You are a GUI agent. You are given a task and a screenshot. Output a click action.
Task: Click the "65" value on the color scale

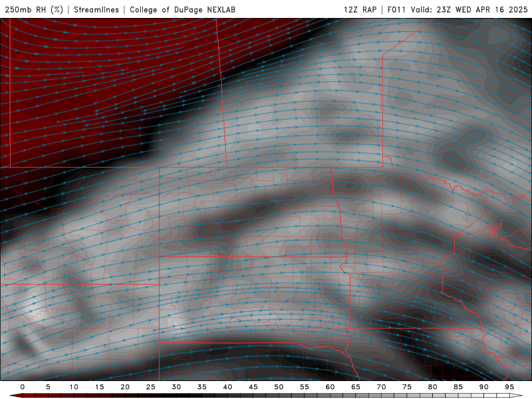point(356,387)
